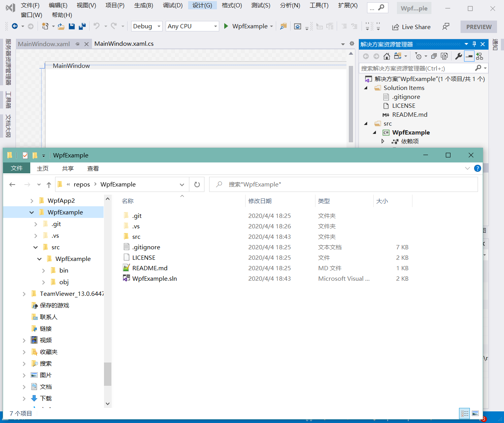This screenshot has width=504, height=423.
Task: Open the 设计(G) menu
Action: (x=202, y=5)
